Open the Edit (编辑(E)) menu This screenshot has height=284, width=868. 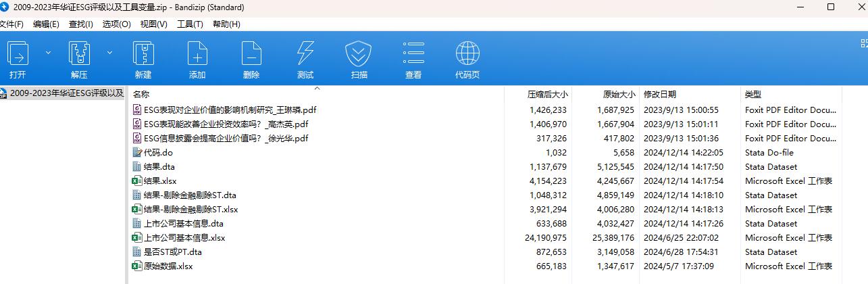46,24
